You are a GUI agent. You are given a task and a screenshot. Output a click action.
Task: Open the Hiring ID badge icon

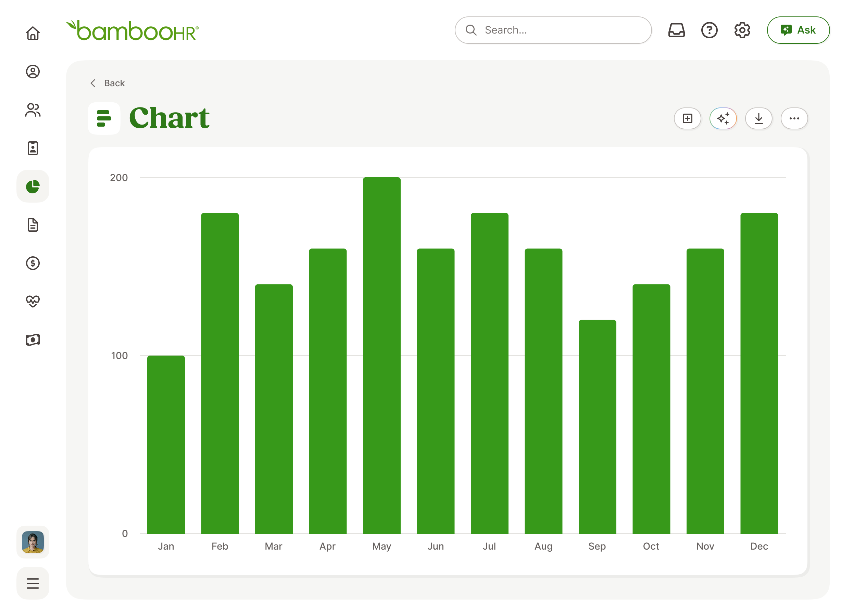[x=33, y=148]
